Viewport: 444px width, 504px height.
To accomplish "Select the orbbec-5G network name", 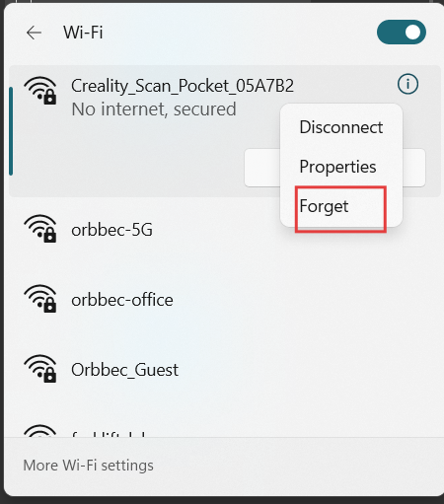I will (111, 230).
